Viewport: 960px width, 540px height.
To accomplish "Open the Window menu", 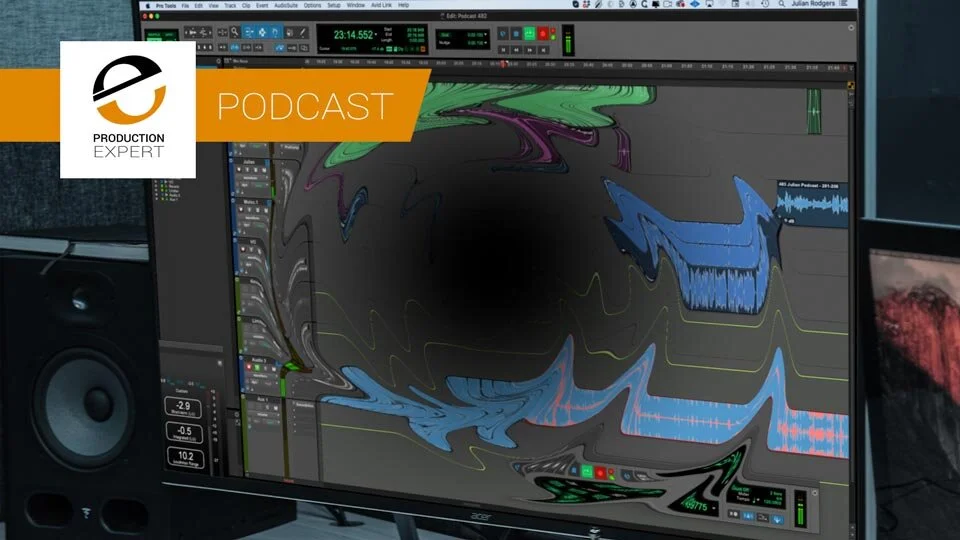I will (x=356, y=6).
